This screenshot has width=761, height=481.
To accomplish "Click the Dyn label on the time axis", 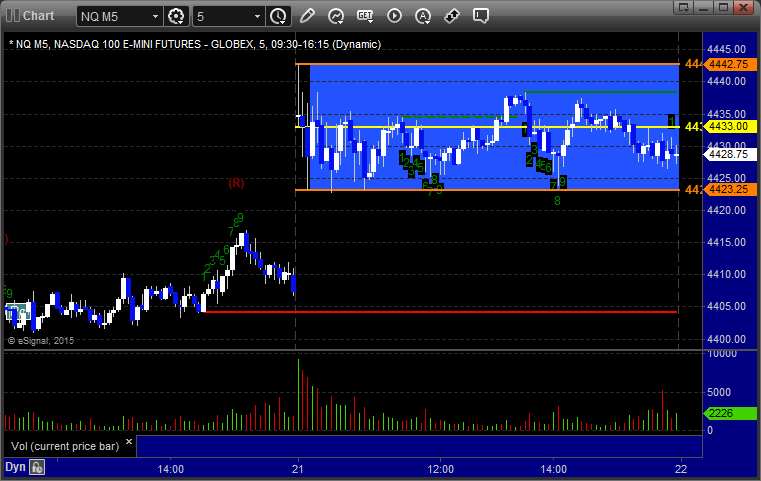I will point(15,467).
